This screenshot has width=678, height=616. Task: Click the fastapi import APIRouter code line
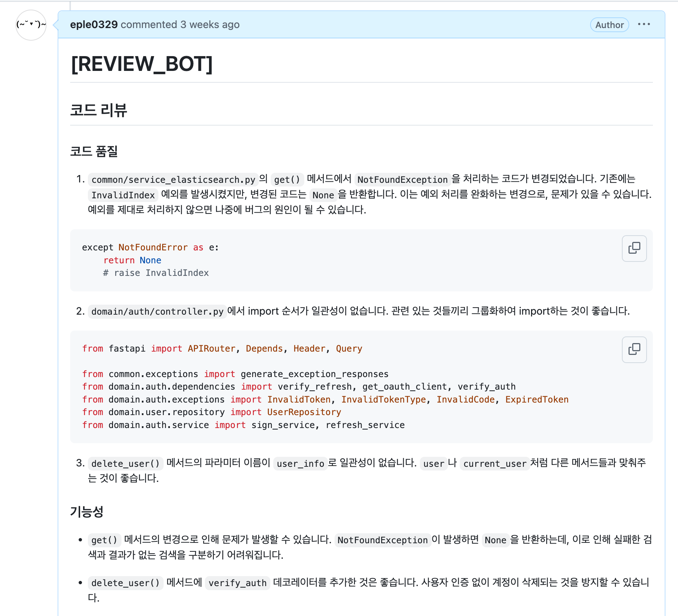pyautogui.click(x=222, y=348)
